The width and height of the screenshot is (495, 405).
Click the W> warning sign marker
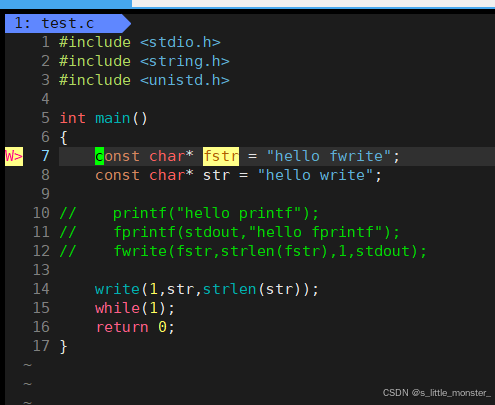(14, 156)
